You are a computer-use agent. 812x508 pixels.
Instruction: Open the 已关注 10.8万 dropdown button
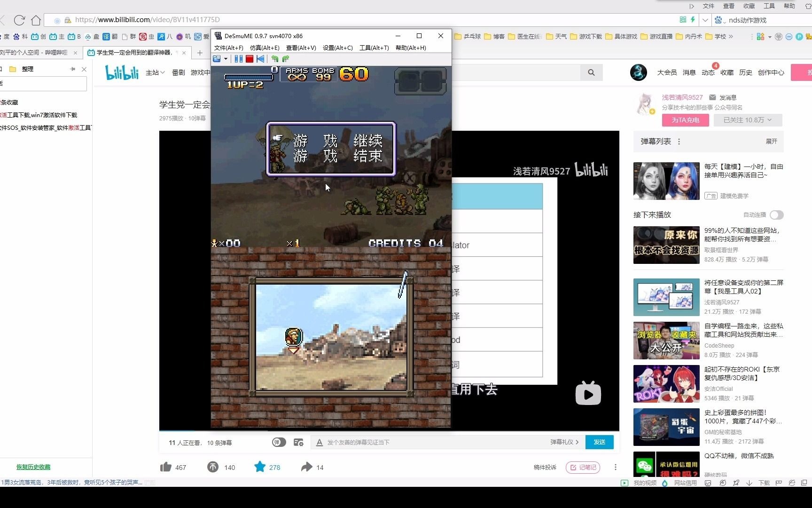click(x=748, y=120)
